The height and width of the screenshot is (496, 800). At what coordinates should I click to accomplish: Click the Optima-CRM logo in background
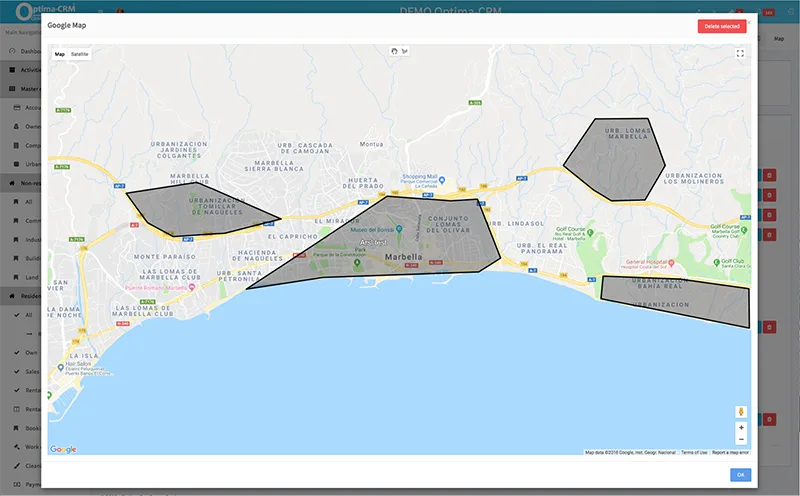coord(45,10)
